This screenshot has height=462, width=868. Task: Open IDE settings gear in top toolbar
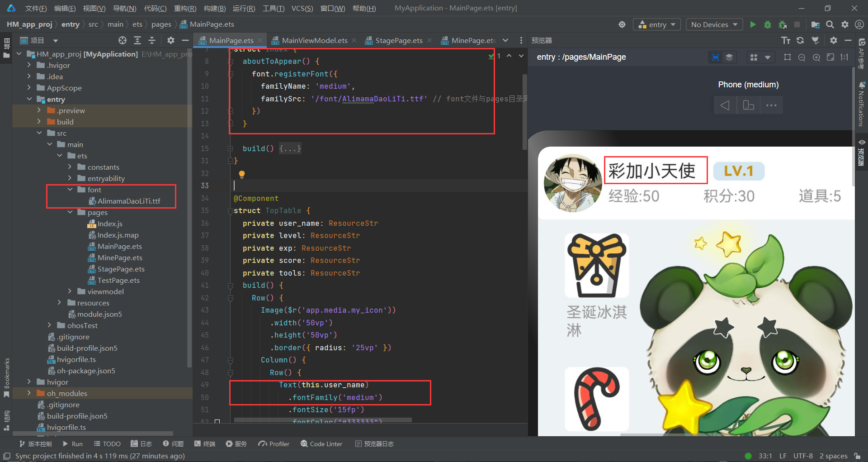[x=844, y=24]
